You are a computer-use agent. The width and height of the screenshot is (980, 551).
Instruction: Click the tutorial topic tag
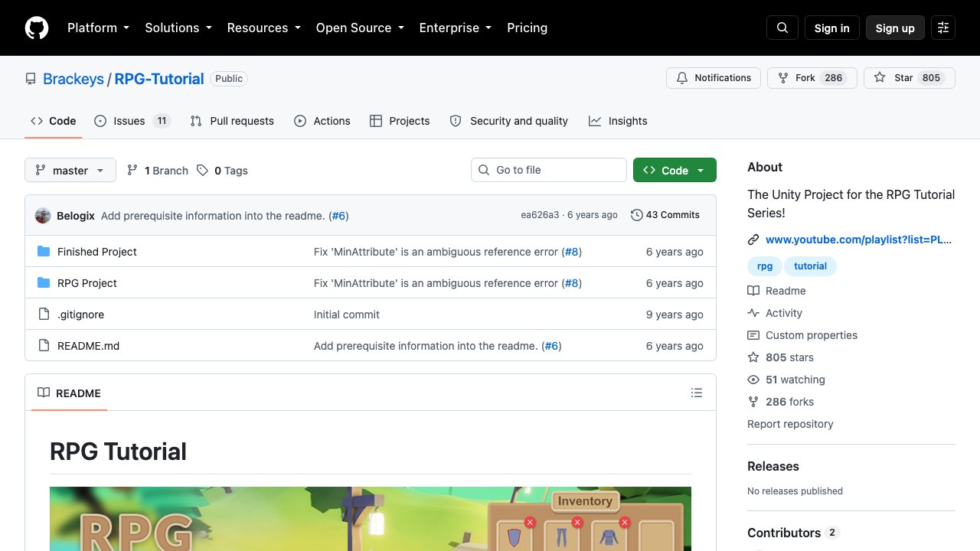[810, 266]
